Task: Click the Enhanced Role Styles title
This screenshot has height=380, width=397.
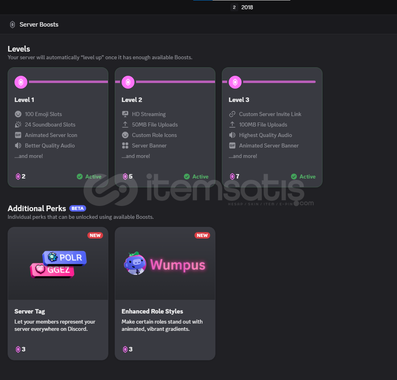Action: click(x=152, y=311)
